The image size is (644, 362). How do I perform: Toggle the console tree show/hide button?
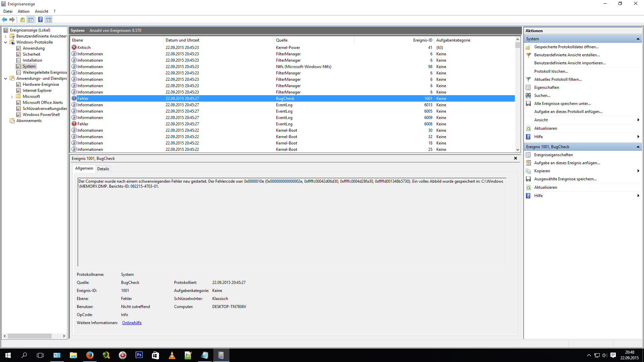click(x=31, y=19)
